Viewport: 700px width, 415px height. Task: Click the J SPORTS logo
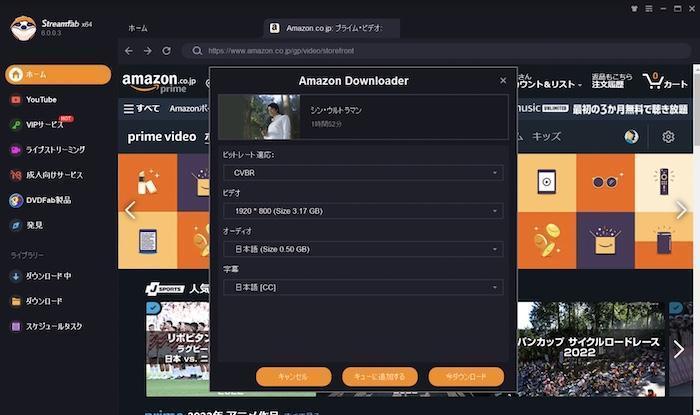pyautogui.click(x=165, y=289)
